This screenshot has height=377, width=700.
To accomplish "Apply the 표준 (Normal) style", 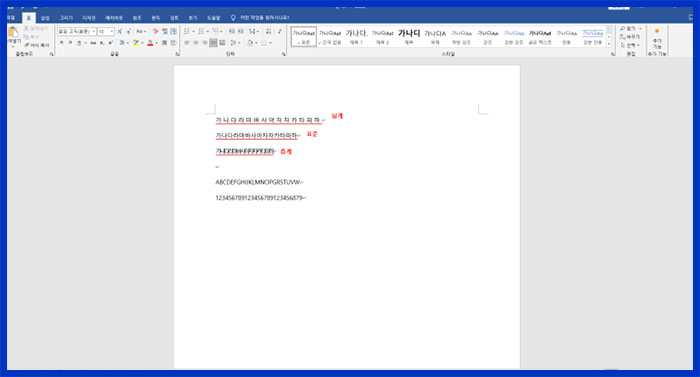I will tap(304, 37).
